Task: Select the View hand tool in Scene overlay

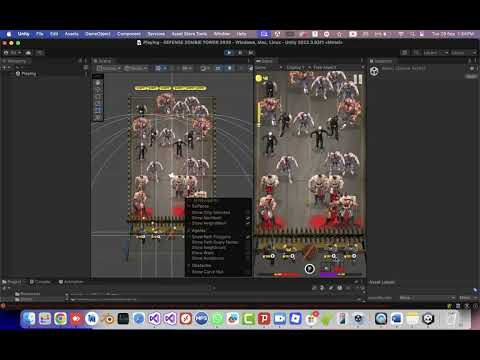Action: tap(98, 82)
